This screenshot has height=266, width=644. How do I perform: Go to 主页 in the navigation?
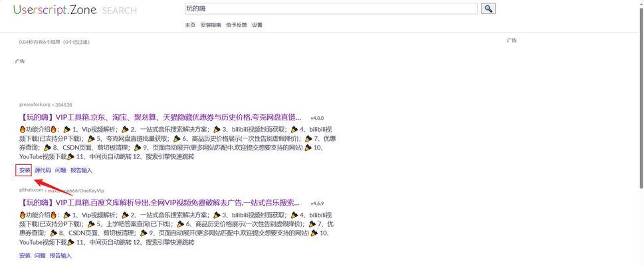click(190, 25)
